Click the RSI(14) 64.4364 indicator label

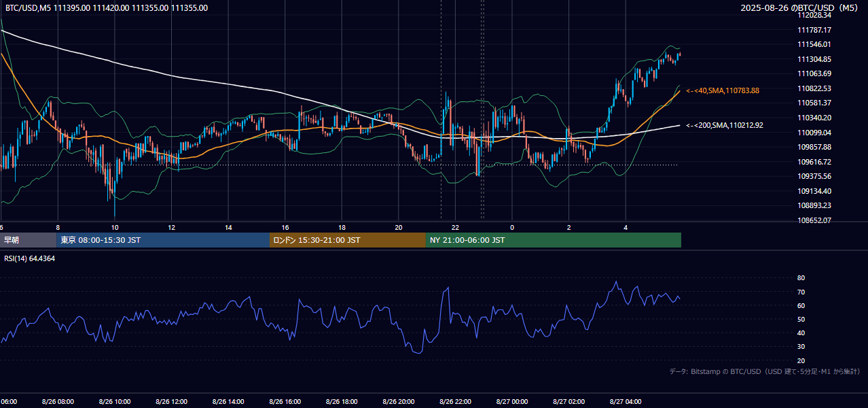point(30,258)
